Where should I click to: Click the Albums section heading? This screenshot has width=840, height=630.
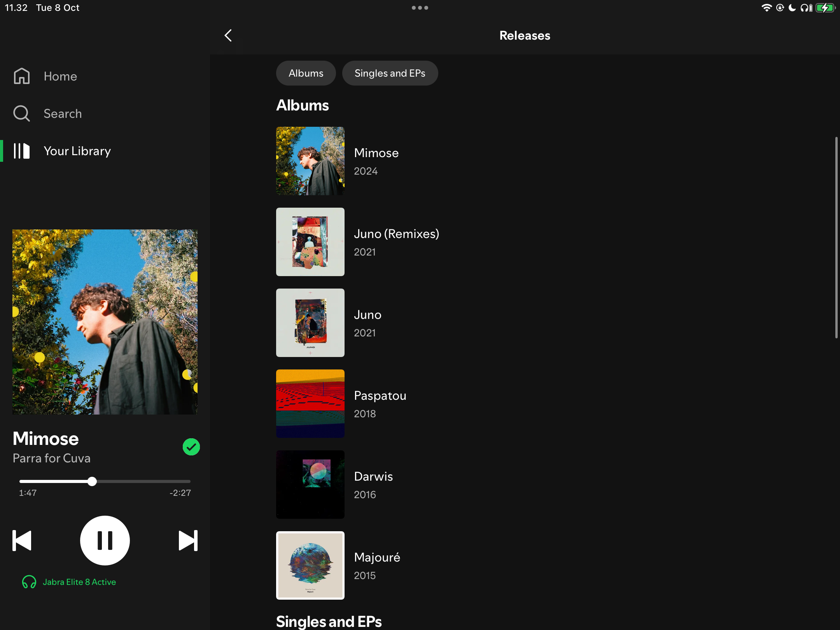[303, 105]
